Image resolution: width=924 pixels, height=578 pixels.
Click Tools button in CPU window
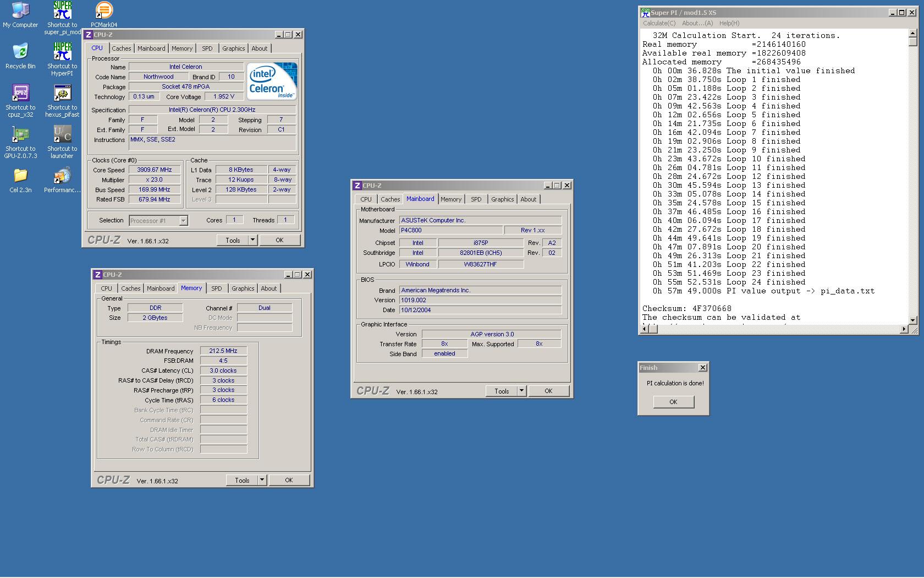233,240
